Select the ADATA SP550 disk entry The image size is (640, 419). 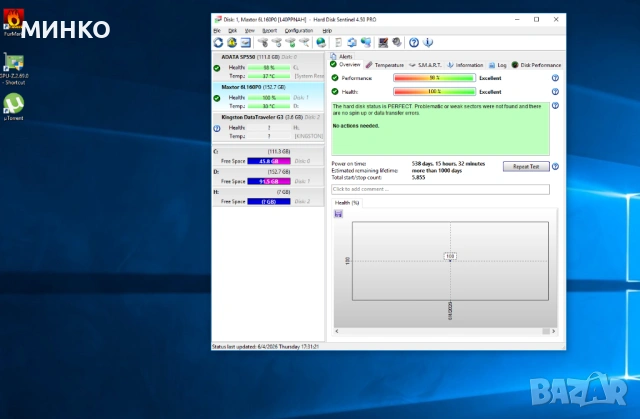click(x=268, y=67)
